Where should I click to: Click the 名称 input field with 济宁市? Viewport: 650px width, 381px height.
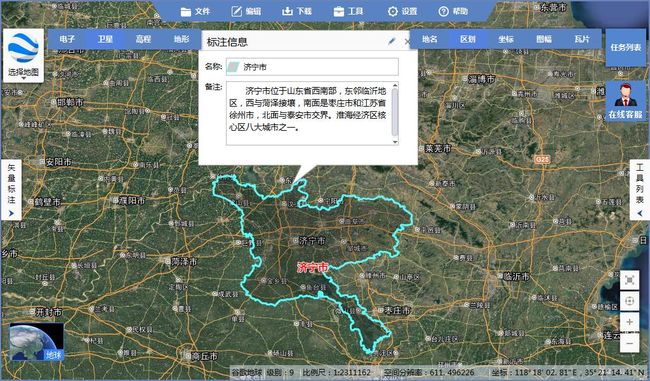pos(312,67)
